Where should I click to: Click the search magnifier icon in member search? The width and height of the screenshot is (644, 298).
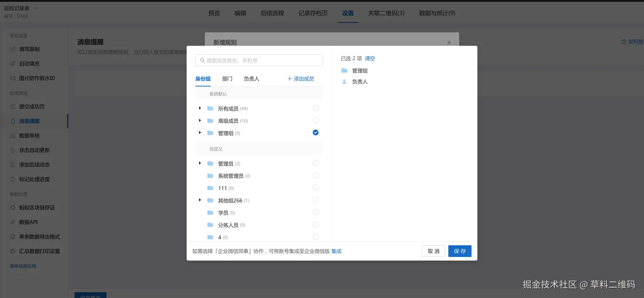point(202,60)
